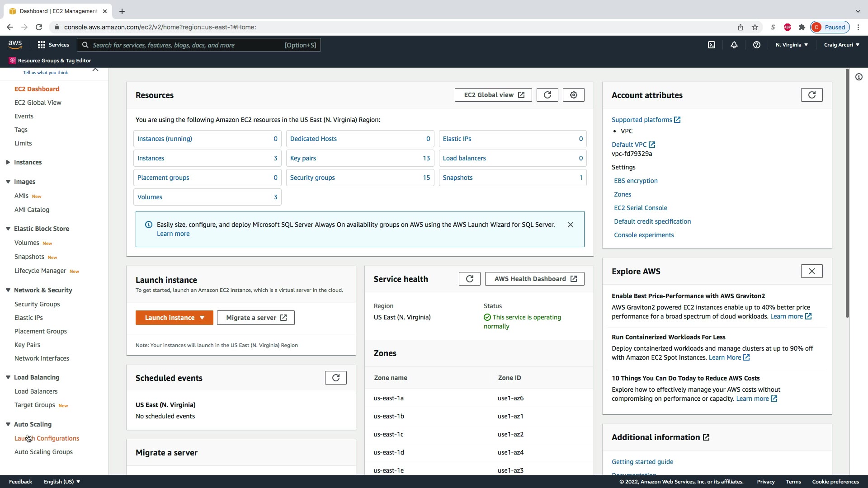Close the Explore AWS panel

pyautogui.click(x=811, y=271)
